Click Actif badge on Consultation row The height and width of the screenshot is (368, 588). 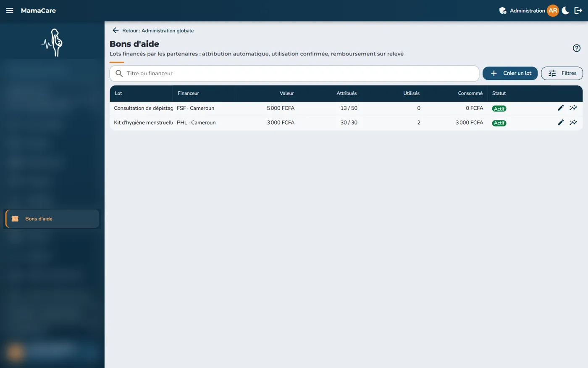[499, 109]
